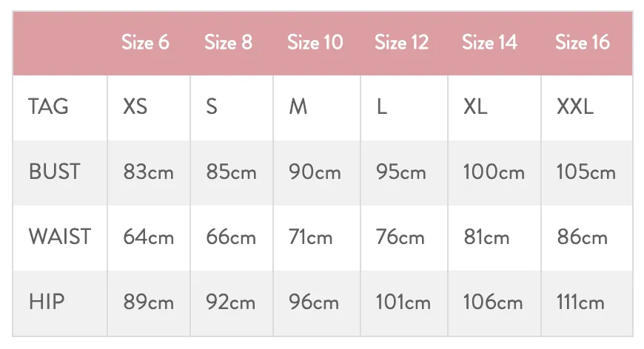Select the XXL tag cell
The image size is (644, 349).
[x=575, y=106]
